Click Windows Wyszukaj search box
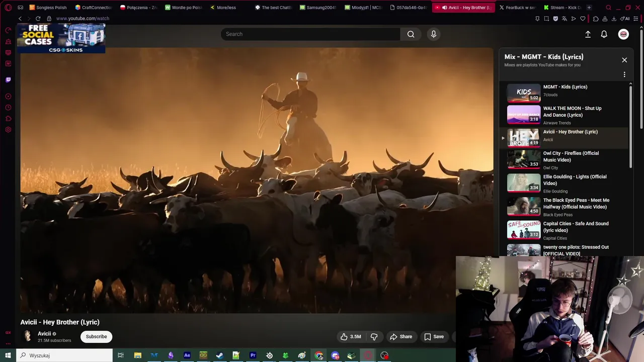Viewport: 644px width, 362px height. coord(64,355)
